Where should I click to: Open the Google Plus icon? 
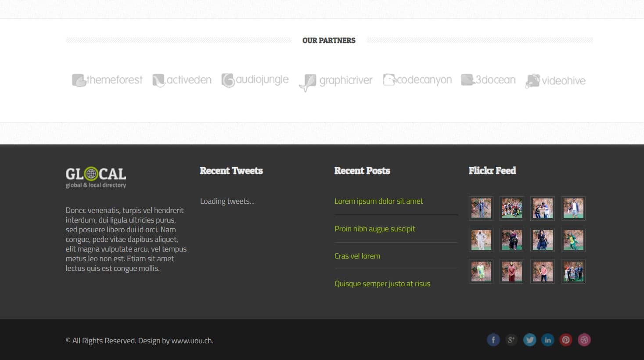tap(511, 340)
